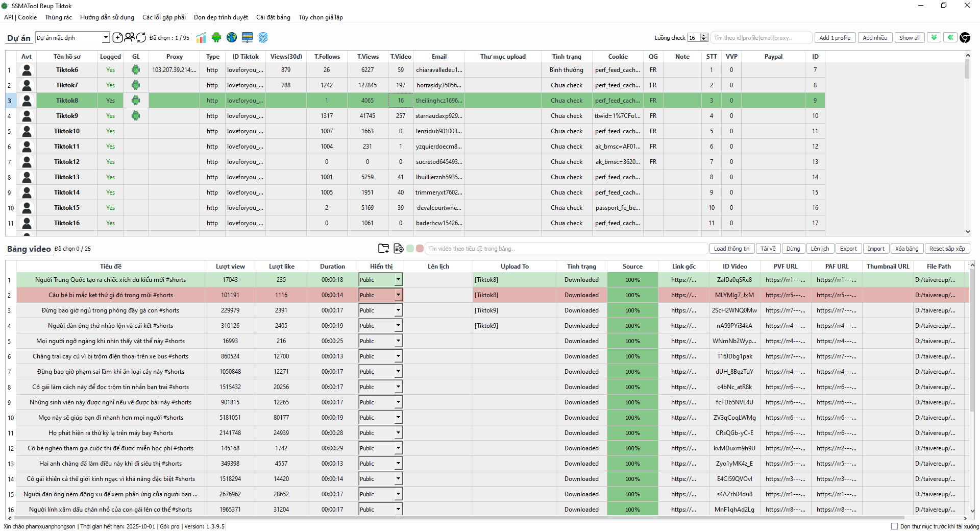Open Hiển thị Public dropdown for video row 5
The image size is (980, 531).
[x=380, y=341]
